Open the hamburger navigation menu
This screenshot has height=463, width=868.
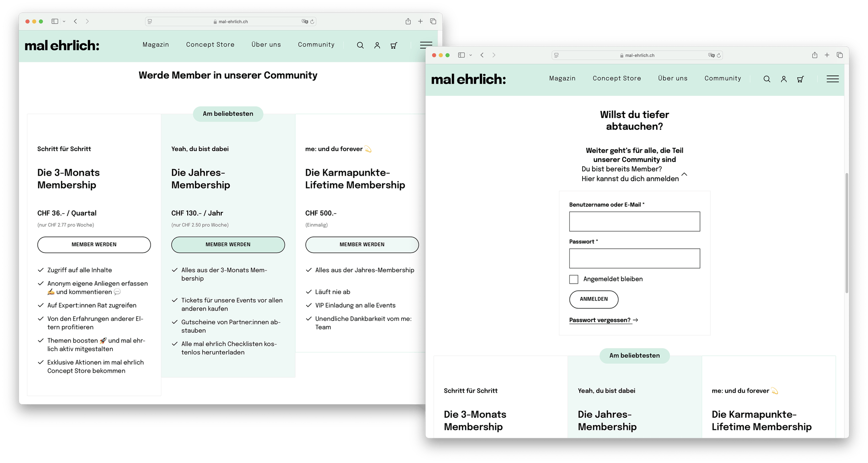click(832, 79)
